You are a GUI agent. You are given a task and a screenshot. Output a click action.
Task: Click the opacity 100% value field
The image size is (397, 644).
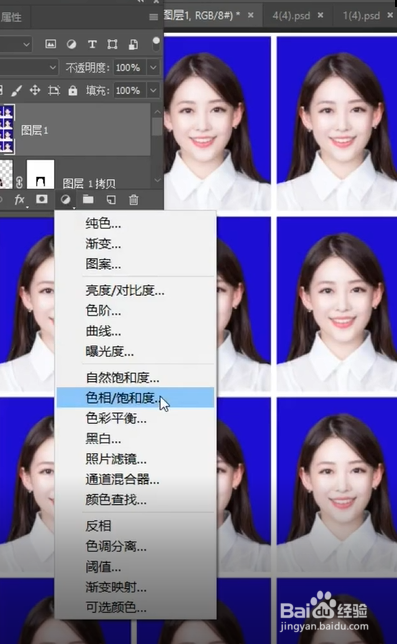coord(129,67)
